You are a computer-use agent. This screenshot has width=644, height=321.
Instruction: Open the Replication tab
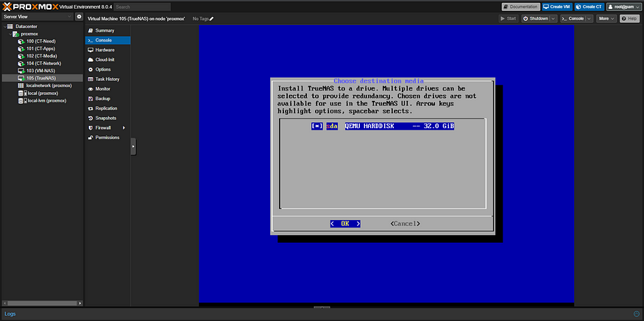pos(107,108)
